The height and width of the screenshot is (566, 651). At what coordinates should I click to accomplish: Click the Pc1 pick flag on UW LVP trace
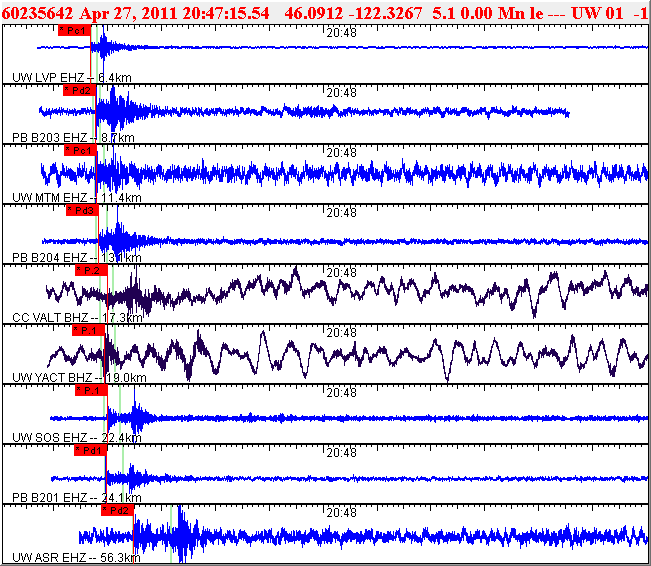pyautogui.click(x=74, y=30)
